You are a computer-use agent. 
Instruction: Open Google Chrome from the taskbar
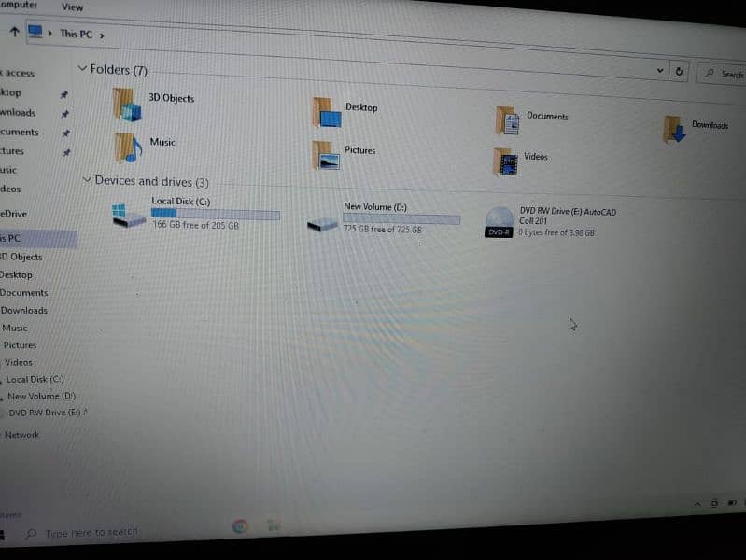point(240,526)
